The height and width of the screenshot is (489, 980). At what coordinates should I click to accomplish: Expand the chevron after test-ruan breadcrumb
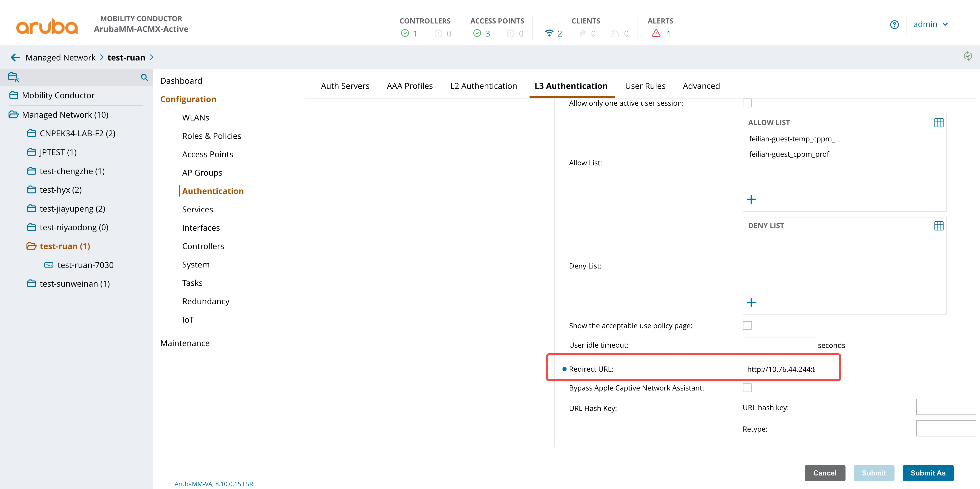click(152, 57)
